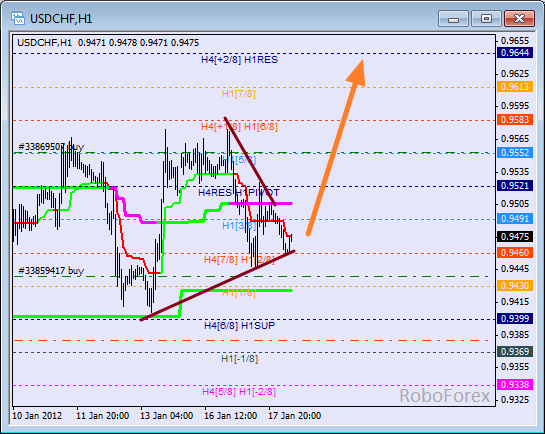Image resolution: width=545 pixels, height=434 pixels.
Task: Minimize the USDCHF,H1 chart window
Action: pyautogui.click(x=453, y=19)
